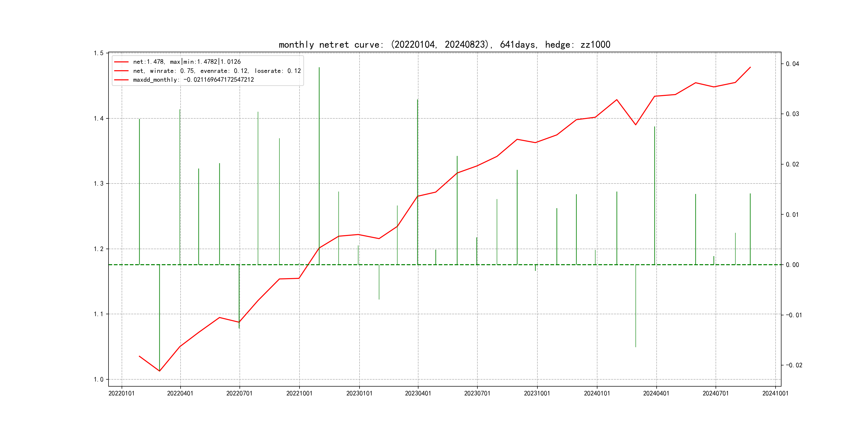
Task: Click the 0.00 right y-axis label
Action: pos(792,265)
